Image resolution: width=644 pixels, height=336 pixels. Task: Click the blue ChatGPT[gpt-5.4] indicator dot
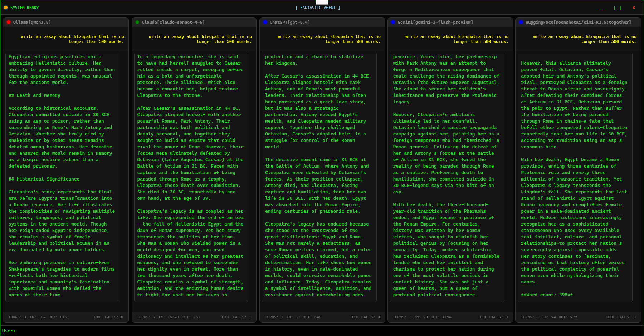coord(265,22)
